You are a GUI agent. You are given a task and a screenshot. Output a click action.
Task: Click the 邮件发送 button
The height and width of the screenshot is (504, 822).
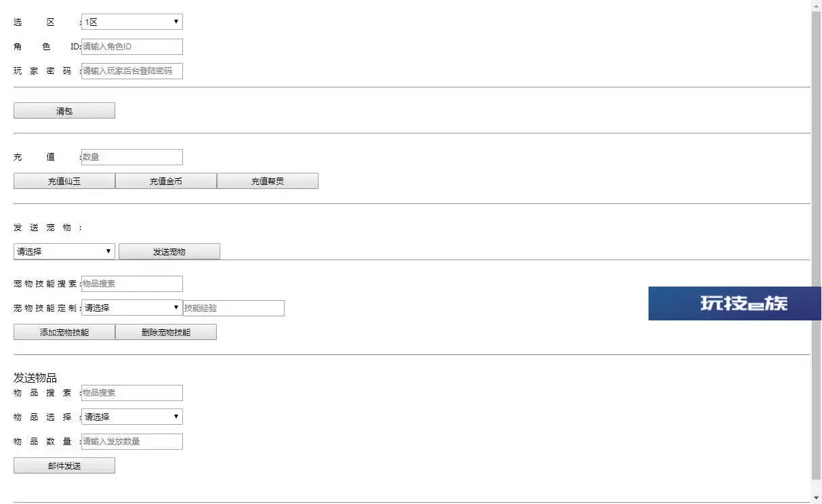tap(64, 465)
